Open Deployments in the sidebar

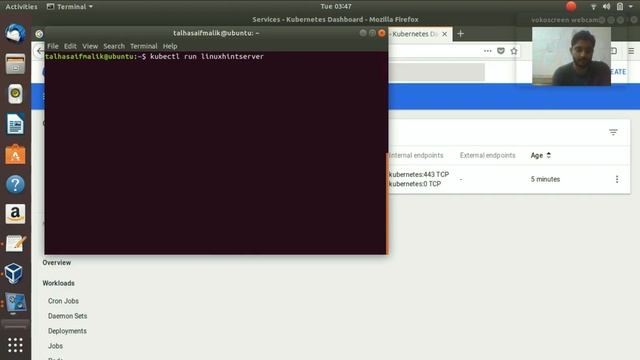(x=67, y=331)
